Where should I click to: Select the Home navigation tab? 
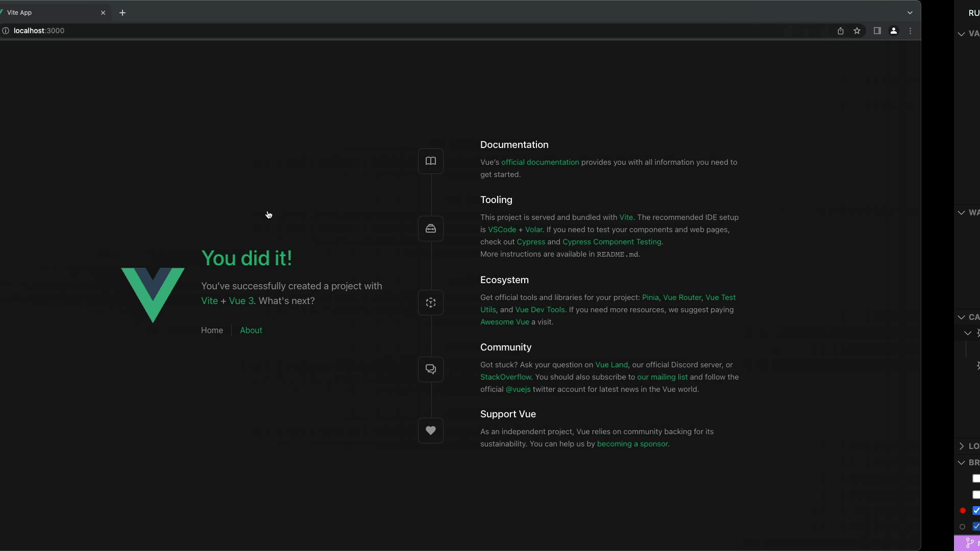tap(212, 330)
